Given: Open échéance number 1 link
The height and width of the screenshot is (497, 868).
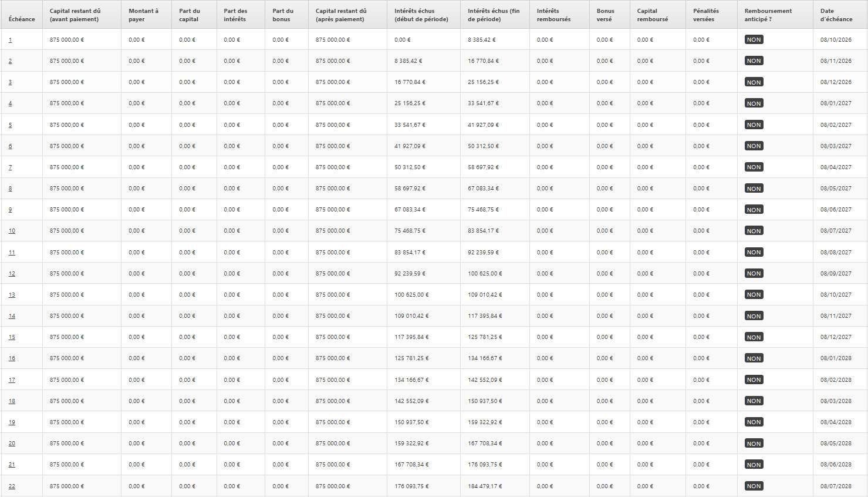Looking at the screenshot, I should [10, 40].
